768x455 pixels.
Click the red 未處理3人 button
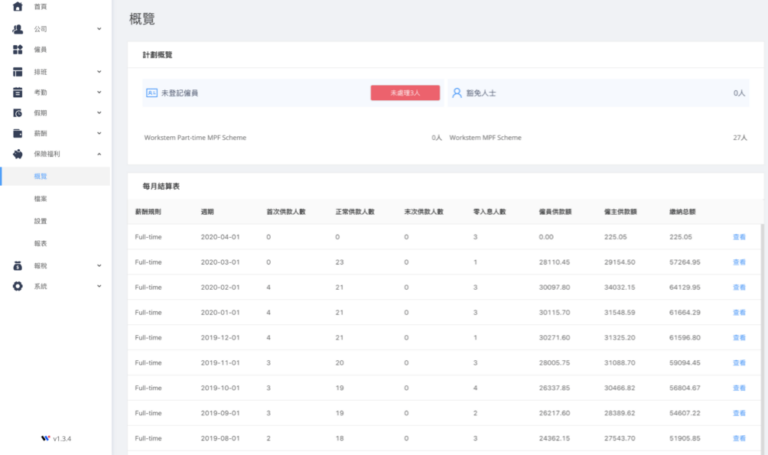(405, 92)
